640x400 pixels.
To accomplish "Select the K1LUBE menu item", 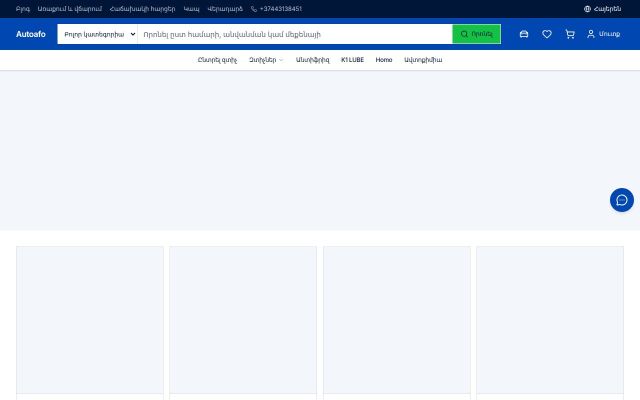I will [352, 60].
